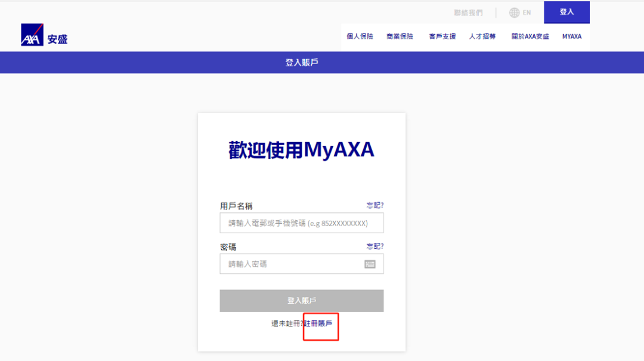Click the username input field

click(x=301, y=222)
